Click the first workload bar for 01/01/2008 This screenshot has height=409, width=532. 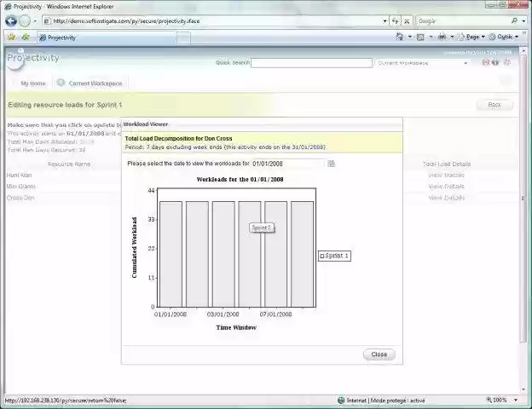171,255
